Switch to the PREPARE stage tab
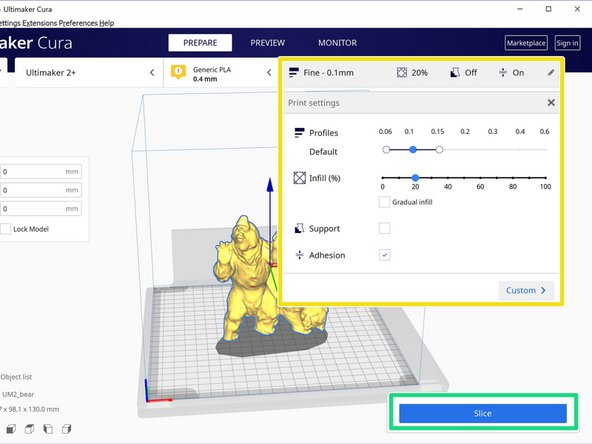This screenshot has height=444, width=592. pos(200,43)
